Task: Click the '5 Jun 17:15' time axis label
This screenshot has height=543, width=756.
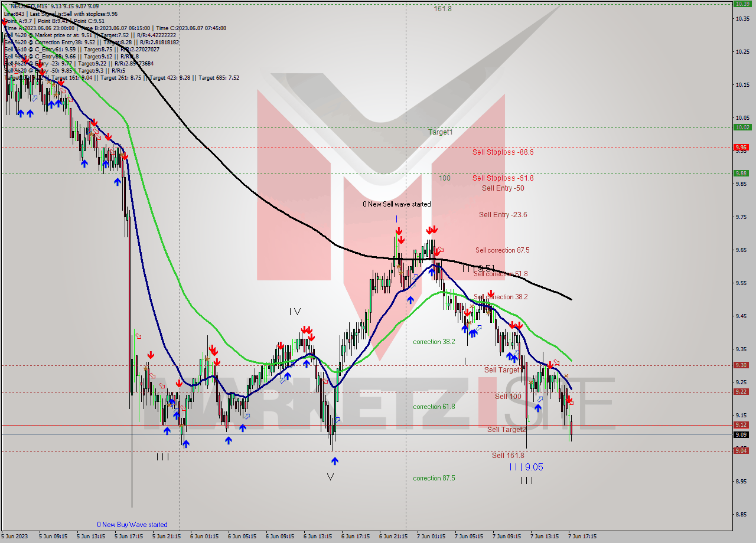Action: [129, 537]
